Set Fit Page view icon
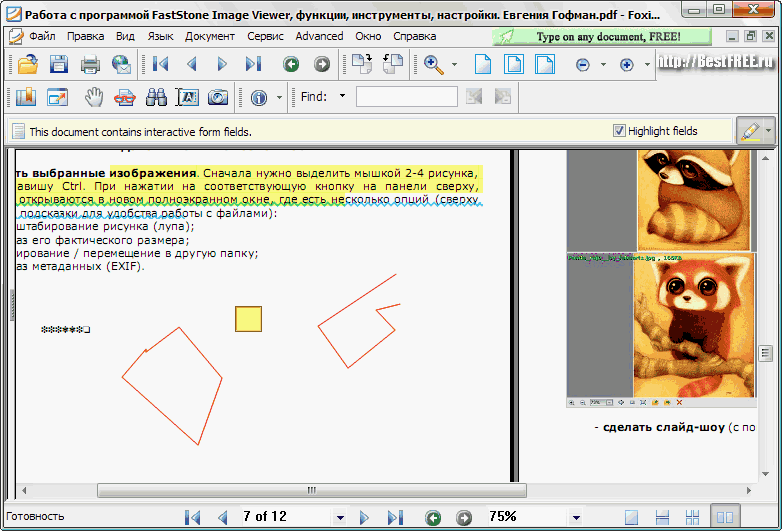782x531 pixels. [514, 64]
